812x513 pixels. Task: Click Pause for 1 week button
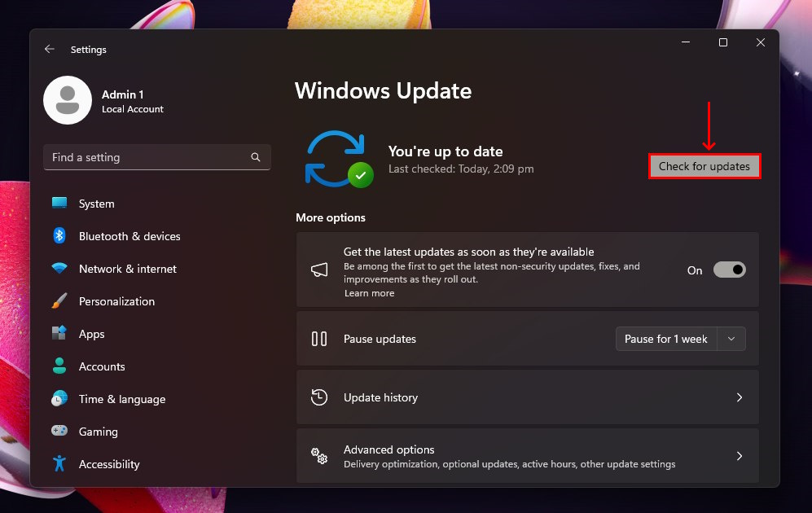tap(666, 339)
